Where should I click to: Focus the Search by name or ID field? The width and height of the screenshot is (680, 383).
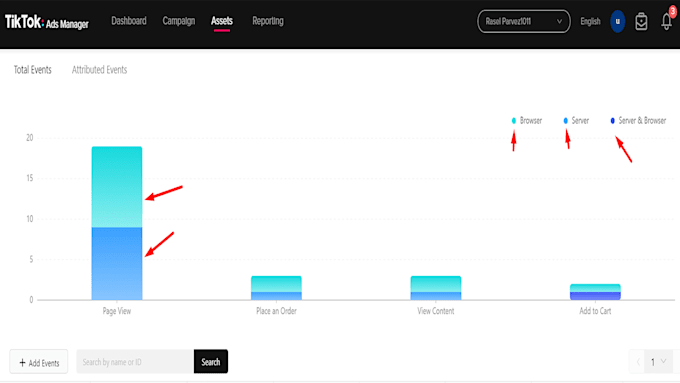point(135,362)
